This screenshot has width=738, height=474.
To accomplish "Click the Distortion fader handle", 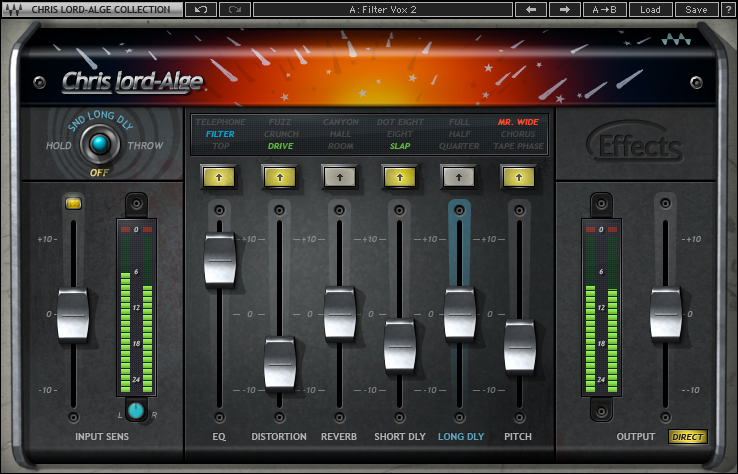I will 280,363.
